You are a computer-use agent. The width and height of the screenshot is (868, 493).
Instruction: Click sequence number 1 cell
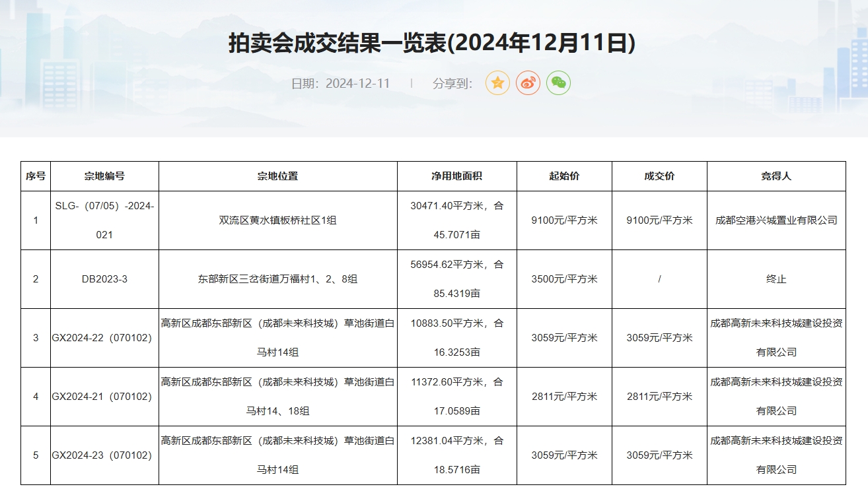tap(36, 220)
